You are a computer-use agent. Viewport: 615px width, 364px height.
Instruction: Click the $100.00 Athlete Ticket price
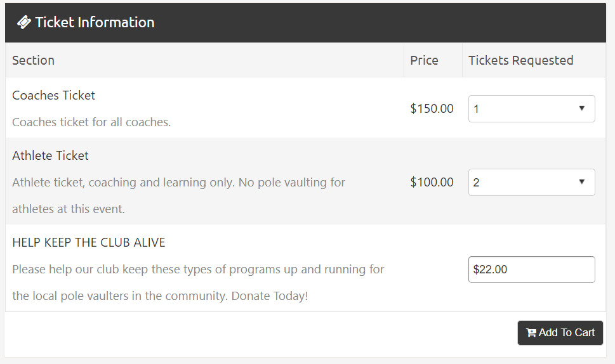coord(432,182)
